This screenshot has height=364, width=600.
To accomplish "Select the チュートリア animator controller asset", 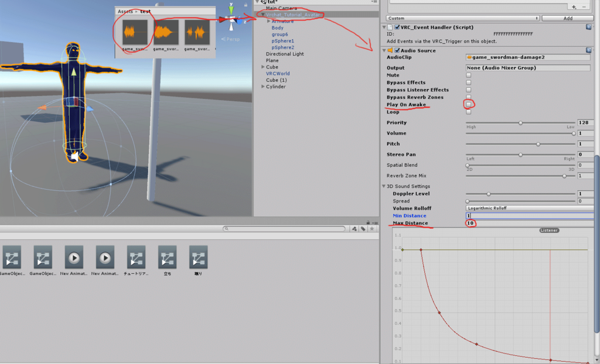I will (136, 258).
